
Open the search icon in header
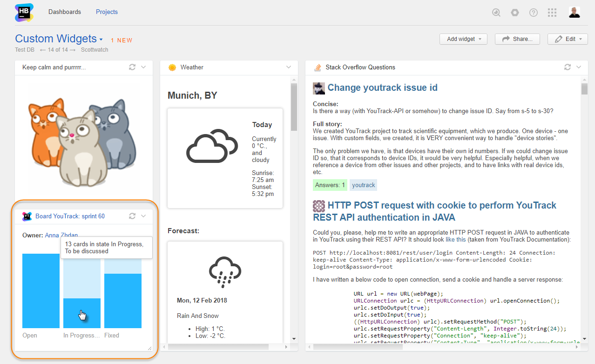point(496,13)
